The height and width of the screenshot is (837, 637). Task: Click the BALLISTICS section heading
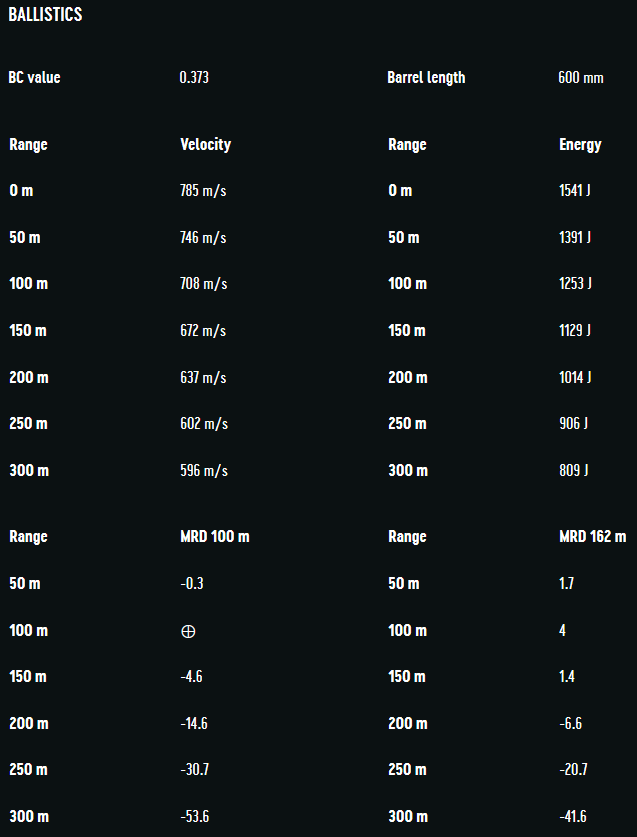pyautogui.click(x=45, y=15)
